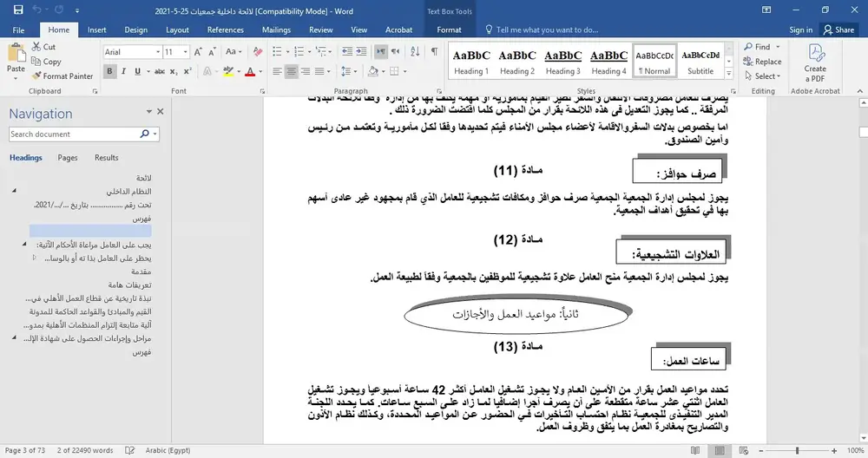
Task: Copy the selection via the Copy button
Action: 46,62
